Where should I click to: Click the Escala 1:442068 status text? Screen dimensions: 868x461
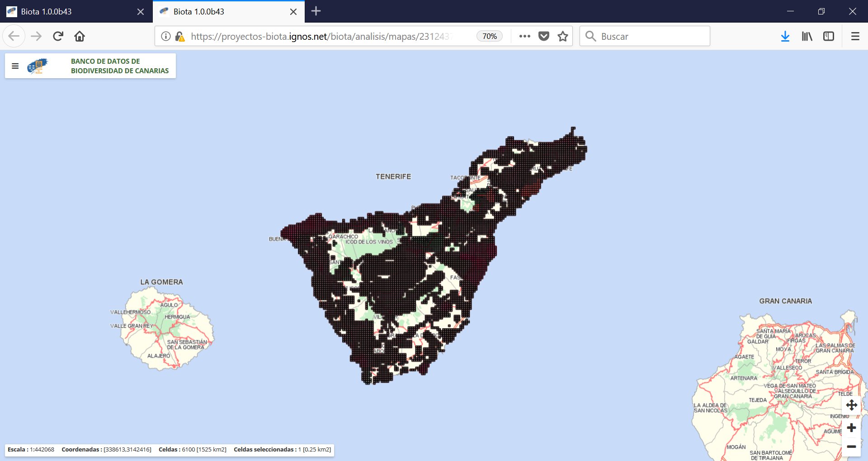click(x=31, y=450)
